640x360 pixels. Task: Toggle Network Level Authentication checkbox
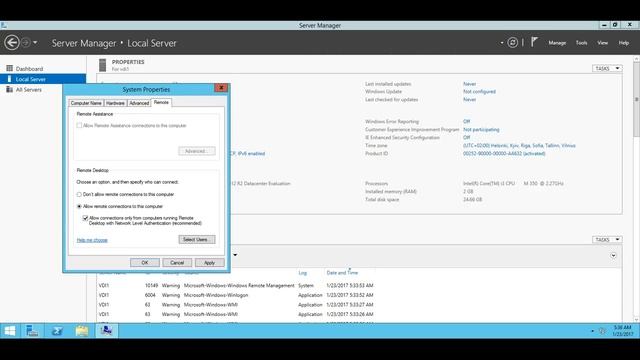[85, 218]
